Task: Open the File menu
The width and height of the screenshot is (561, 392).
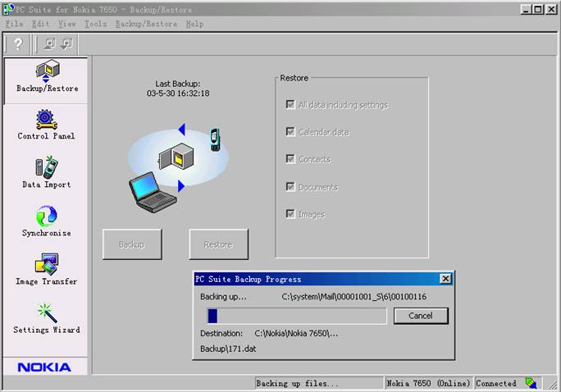Action: (x=14, y=24)
